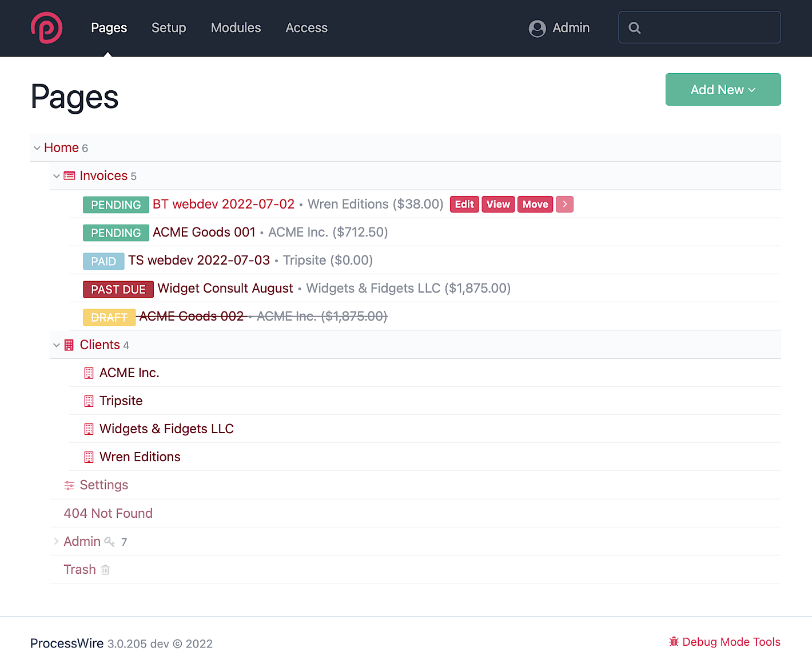
Task: Select BT webdev 2022-07-02 invoice
Action: (x=224, y=204)
